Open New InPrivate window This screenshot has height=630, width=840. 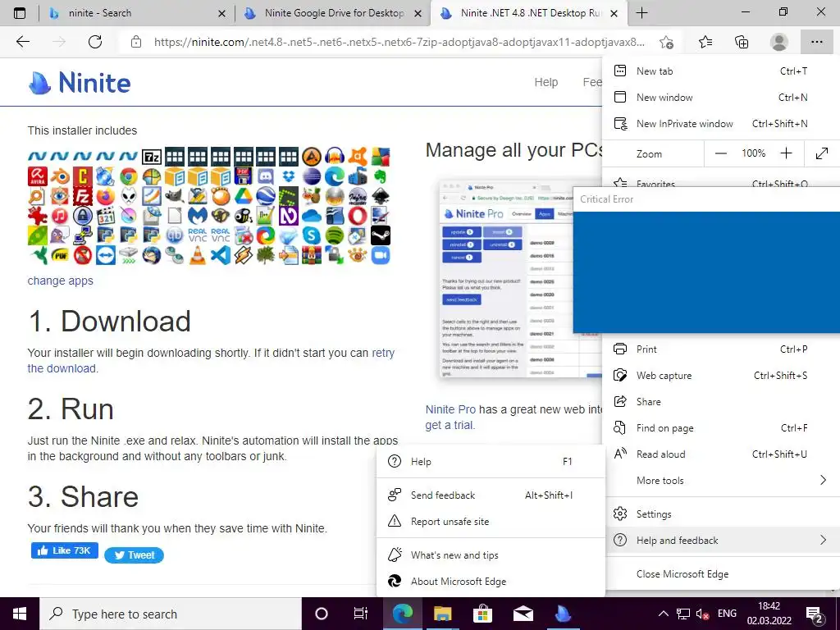pos(721,124)
